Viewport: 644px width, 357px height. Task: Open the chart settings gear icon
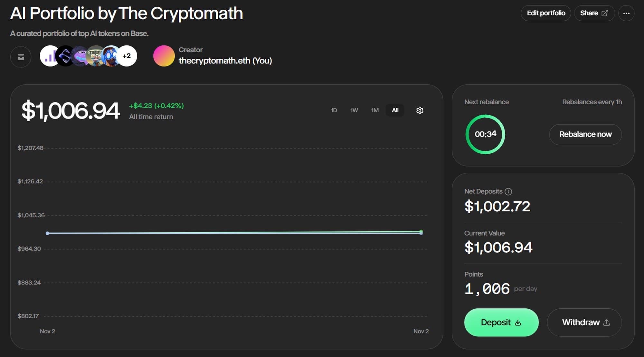(420, 110)
